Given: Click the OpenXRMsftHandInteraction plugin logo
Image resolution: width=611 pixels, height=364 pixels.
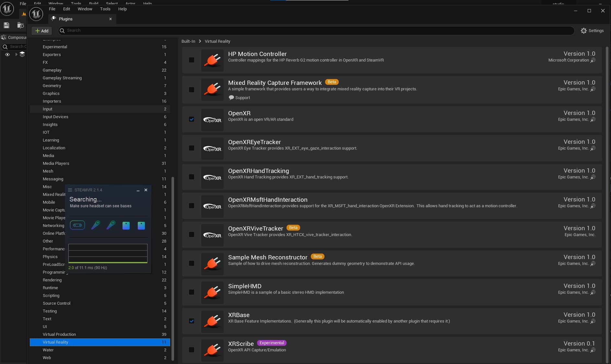Looking at the screenshot, I should coord(212,206).
